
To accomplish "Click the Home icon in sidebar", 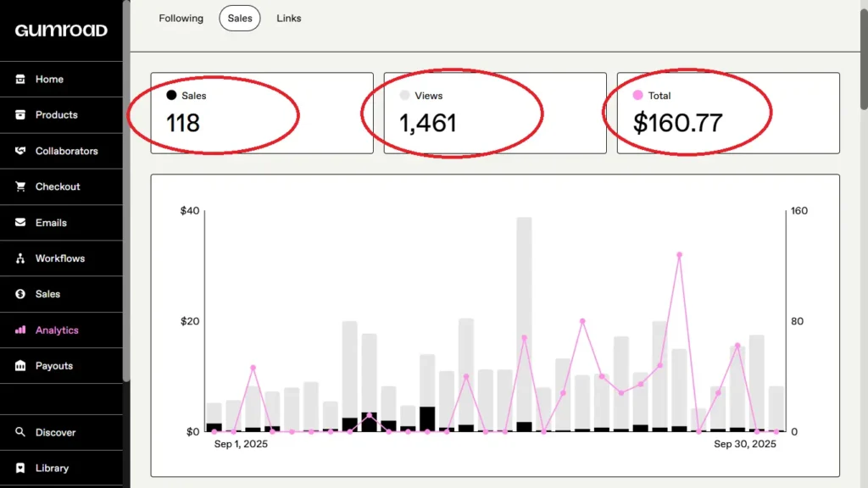I will [20, 80].
